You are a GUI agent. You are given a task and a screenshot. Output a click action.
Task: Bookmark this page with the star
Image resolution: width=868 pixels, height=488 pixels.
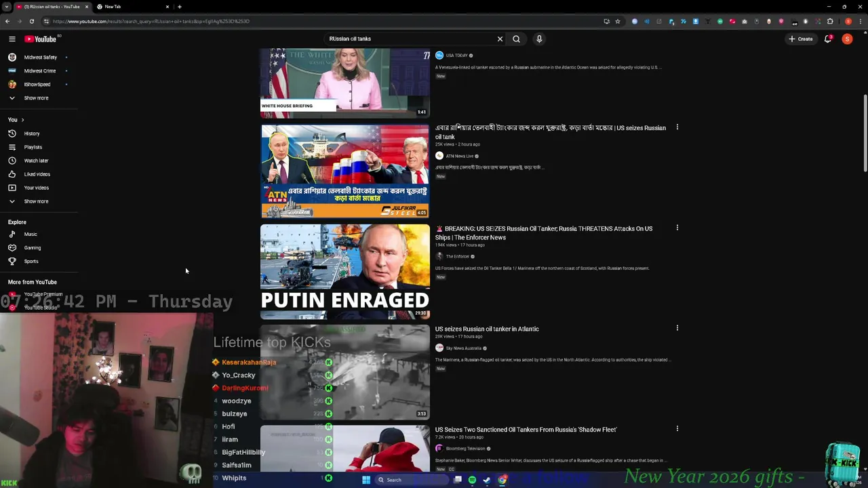[617, 21]
